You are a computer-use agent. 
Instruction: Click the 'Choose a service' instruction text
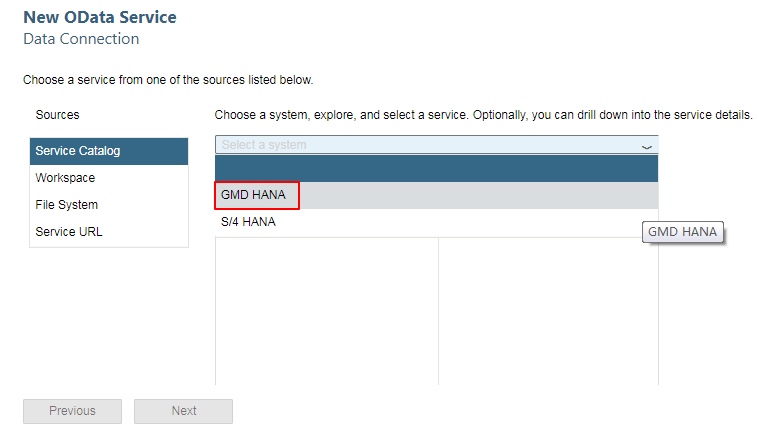pyautogui.click(x=167, y=79)
